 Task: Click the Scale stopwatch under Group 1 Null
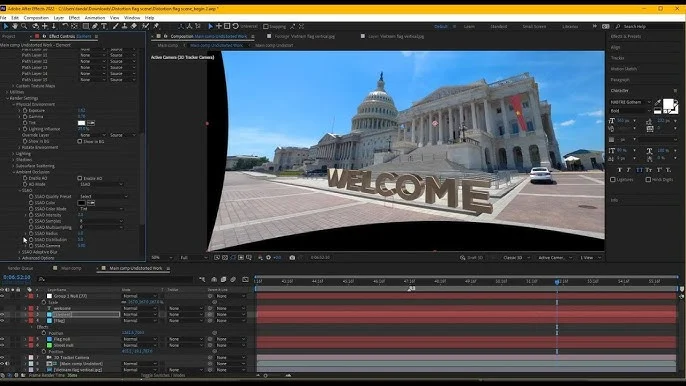(44, 302)
